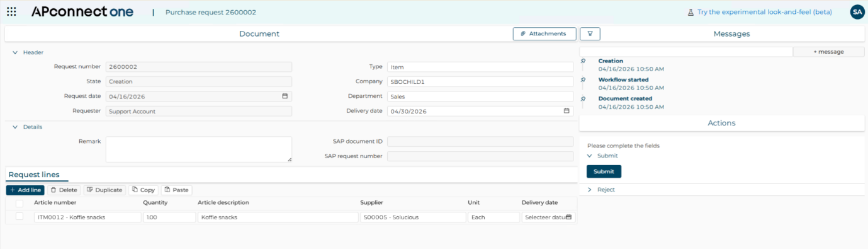This screenshot has width=868, height=249.
Task: Paste request lines
Action: pos(176,190)
